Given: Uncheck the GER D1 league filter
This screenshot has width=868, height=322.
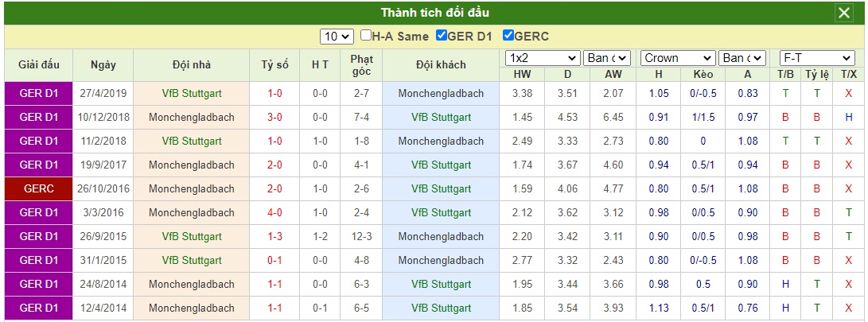Looking at the screenshot, I should [442, 36].
